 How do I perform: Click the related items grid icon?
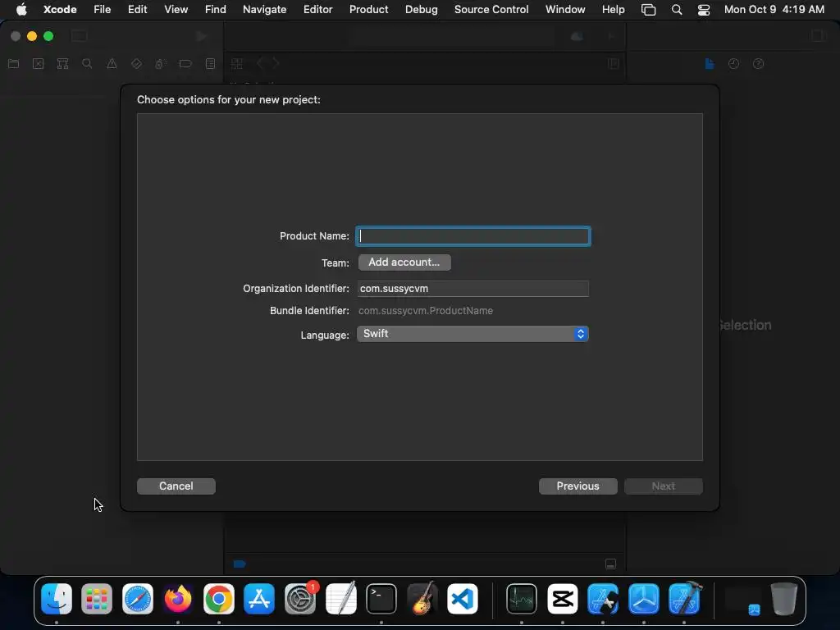tap(237, 64)
